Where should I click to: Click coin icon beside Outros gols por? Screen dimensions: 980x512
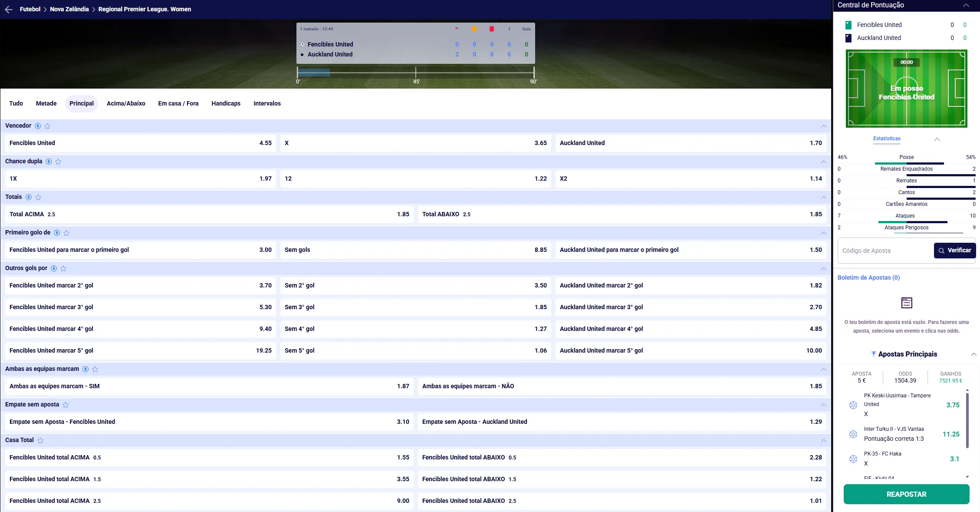pyautogui.click(x=54, y=268)
